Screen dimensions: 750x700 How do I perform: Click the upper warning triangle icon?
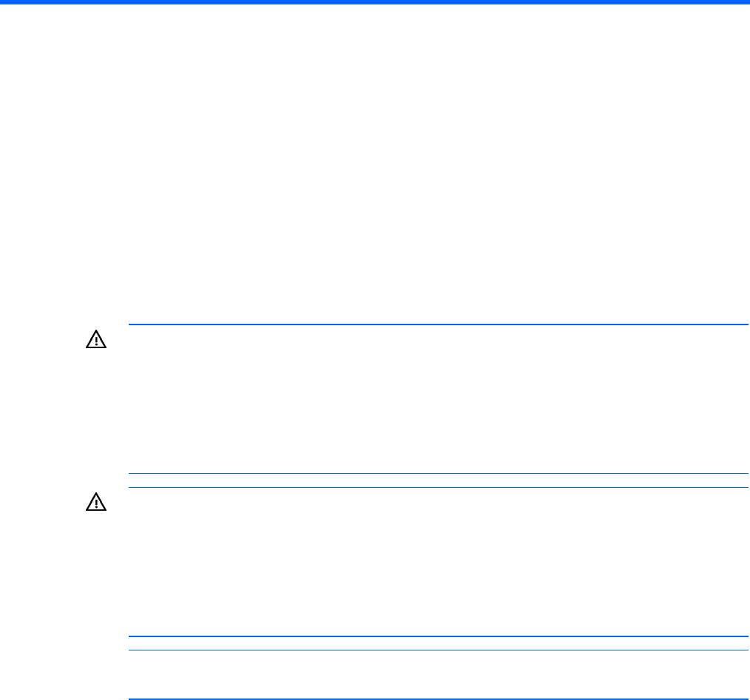(x=97, y=340)
